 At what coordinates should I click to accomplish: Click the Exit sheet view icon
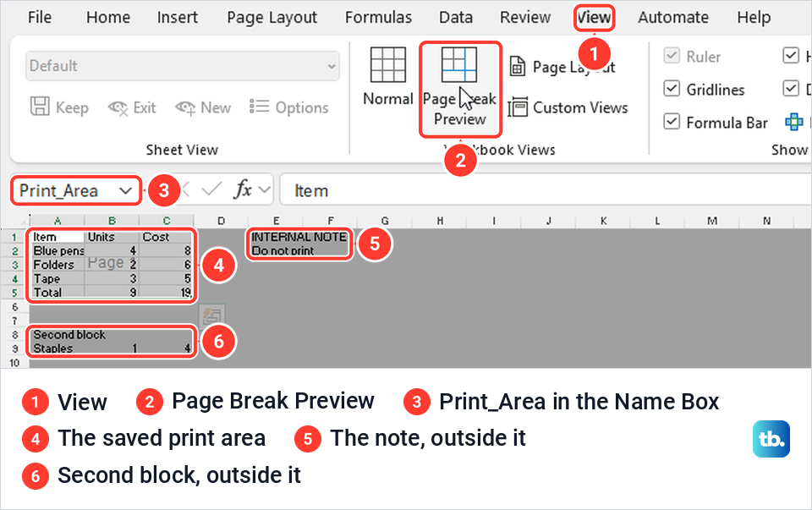pos(118,107)
